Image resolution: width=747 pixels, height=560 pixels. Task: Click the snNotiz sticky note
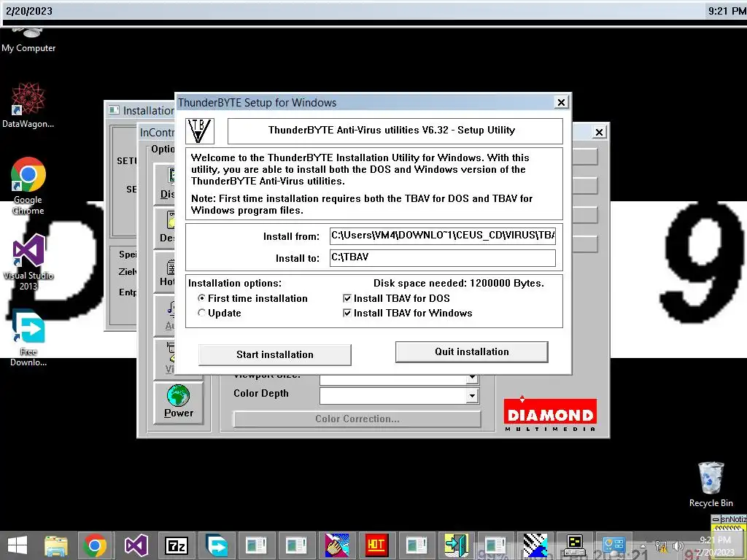click(729, 522)
